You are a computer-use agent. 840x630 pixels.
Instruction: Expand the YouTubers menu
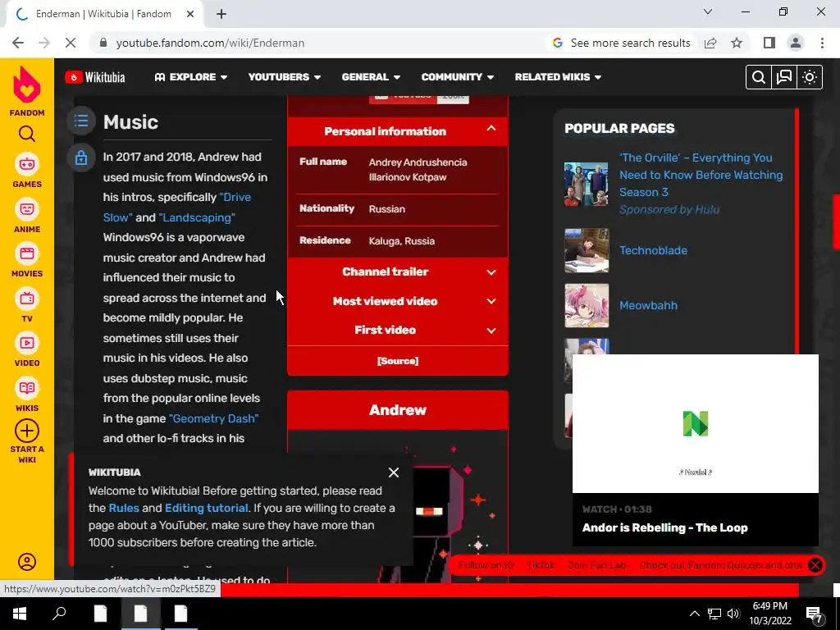(285, 77)
